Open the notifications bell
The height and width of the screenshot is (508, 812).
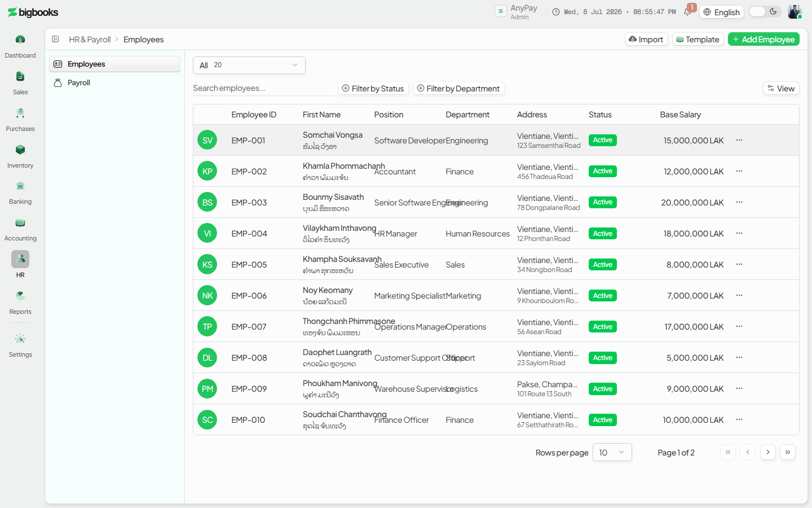(x=688, y=11)
